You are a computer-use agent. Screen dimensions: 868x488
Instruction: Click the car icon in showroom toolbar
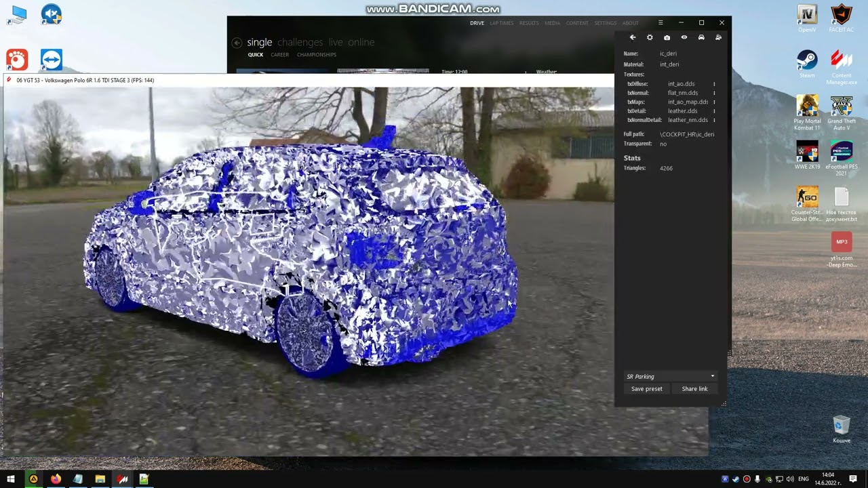click(701, 38)
